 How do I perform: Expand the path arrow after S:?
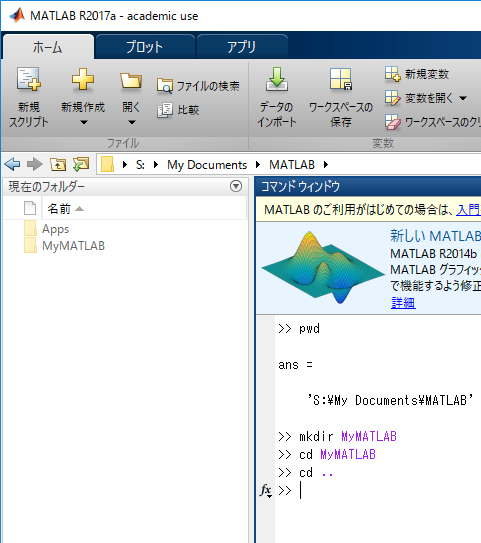[156, 164]
